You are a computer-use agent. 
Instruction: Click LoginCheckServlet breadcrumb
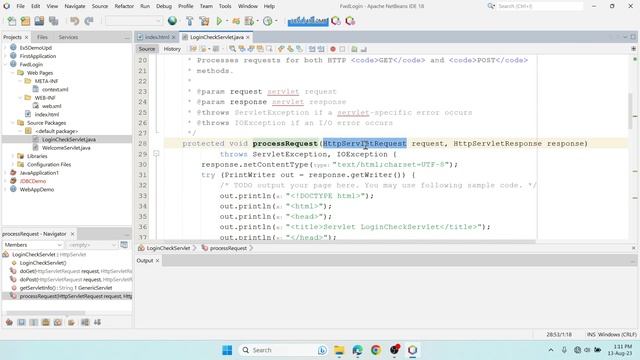click(x=168, y=248)
